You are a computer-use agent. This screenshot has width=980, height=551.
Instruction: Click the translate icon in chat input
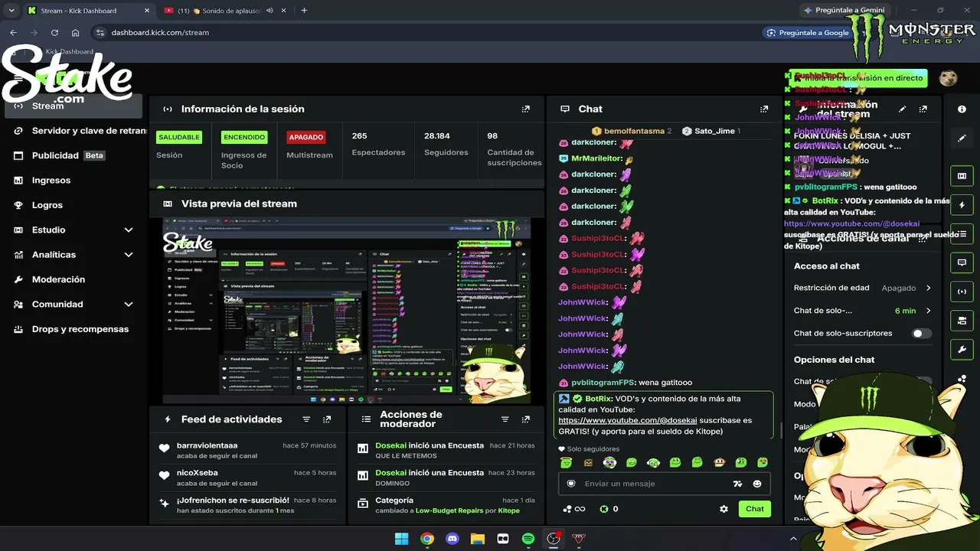737,484
